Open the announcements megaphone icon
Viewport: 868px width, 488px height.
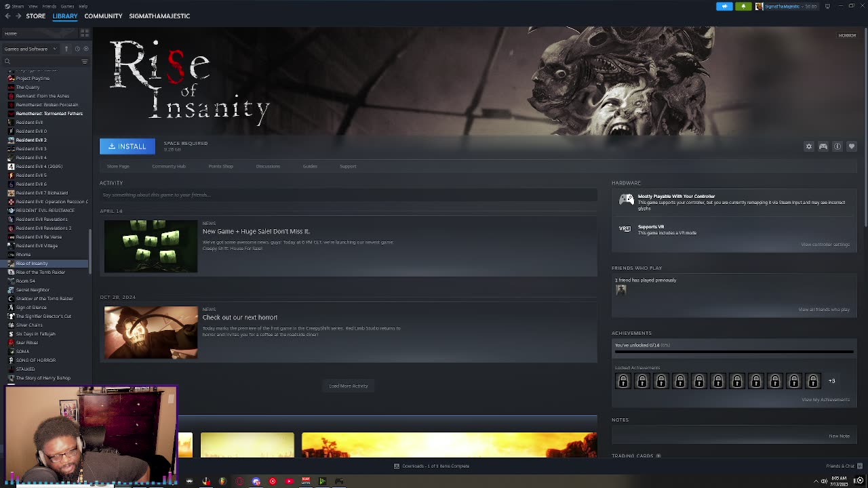[x=724, y=6]
